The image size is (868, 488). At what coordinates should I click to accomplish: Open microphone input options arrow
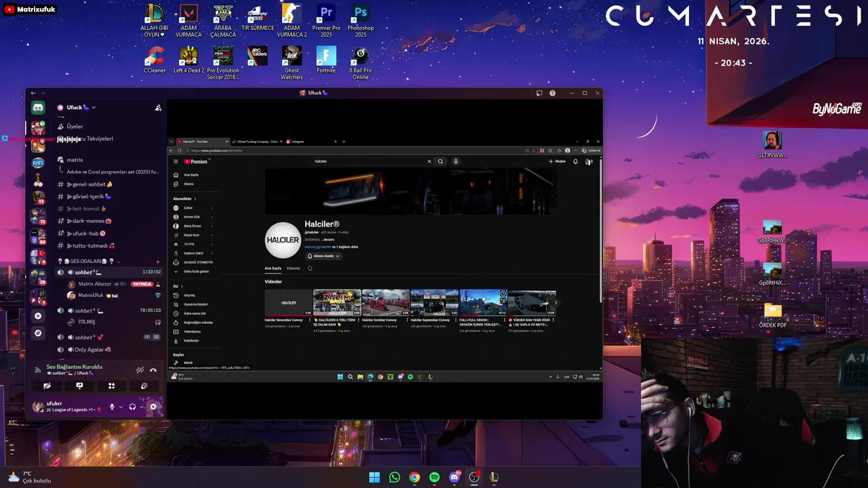point(120,407)
